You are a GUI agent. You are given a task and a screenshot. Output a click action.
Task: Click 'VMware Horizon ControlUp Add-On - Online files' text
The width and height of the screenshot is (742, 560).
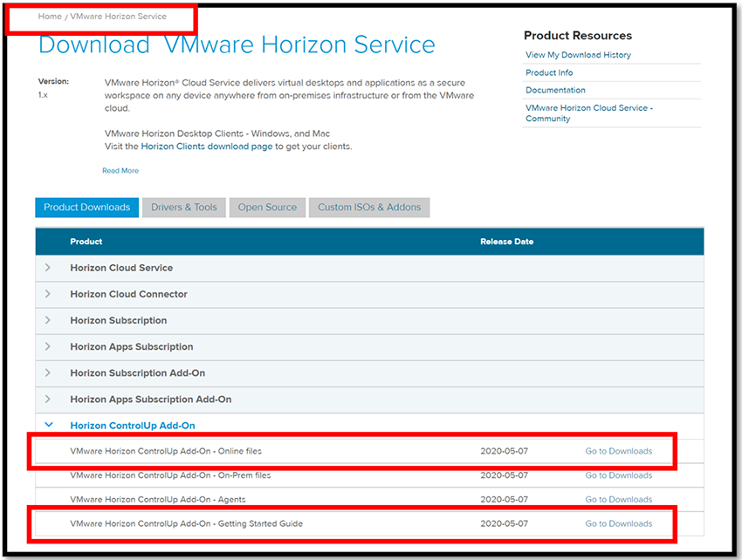pos(166,451)
